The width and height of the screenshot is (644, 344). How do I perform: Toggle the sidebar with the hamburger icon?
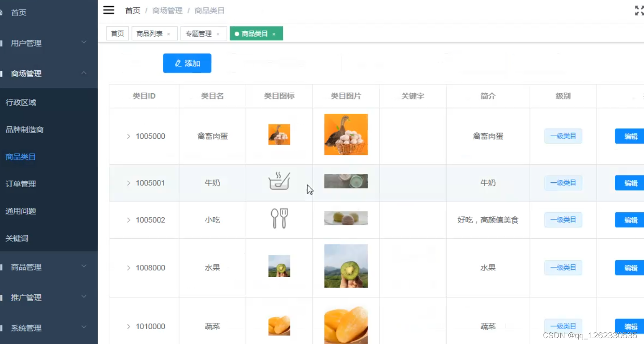tap(108, 10)
